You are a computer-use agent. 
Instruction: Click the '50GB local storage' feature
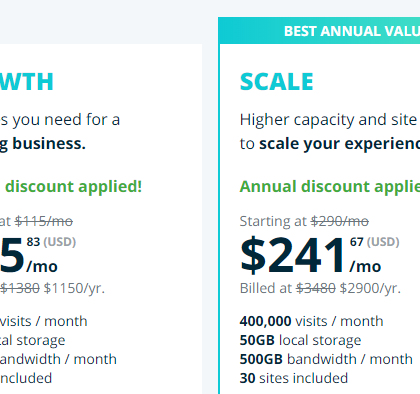pos(300,340)
